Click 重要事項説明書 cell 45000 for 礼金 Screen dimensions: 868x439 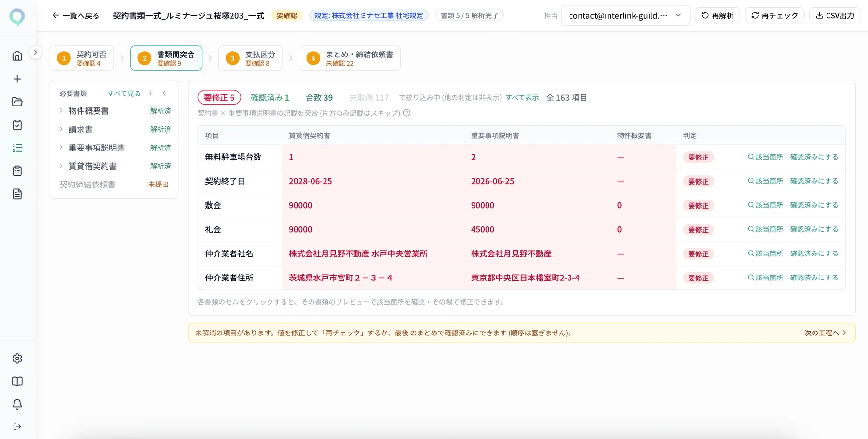click(537, 229)
